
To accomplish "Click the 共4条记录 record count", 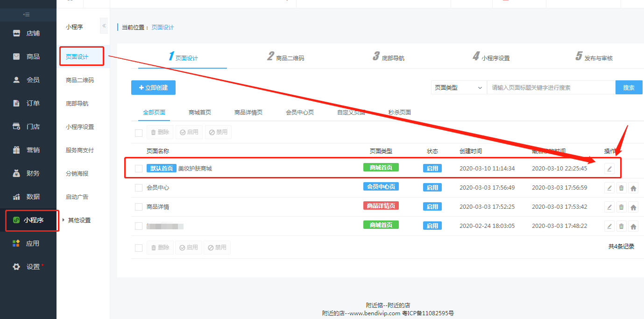I will click(x=621, y=247).
